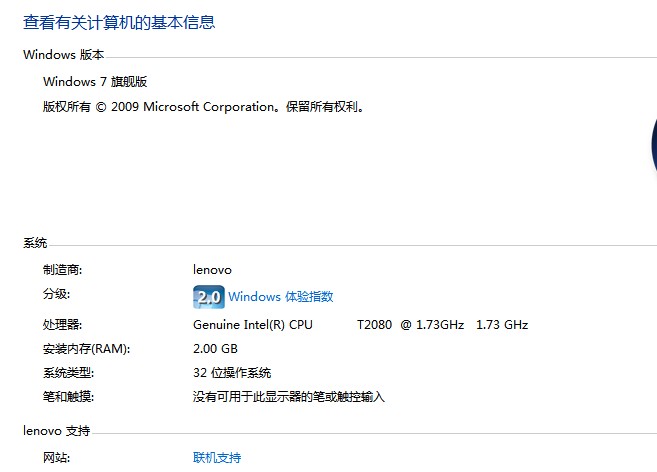The height and width of the screenshot is (472, 657).
Task: Click the 安装内存(RAM) label
Action: click(x=86, y=349)
